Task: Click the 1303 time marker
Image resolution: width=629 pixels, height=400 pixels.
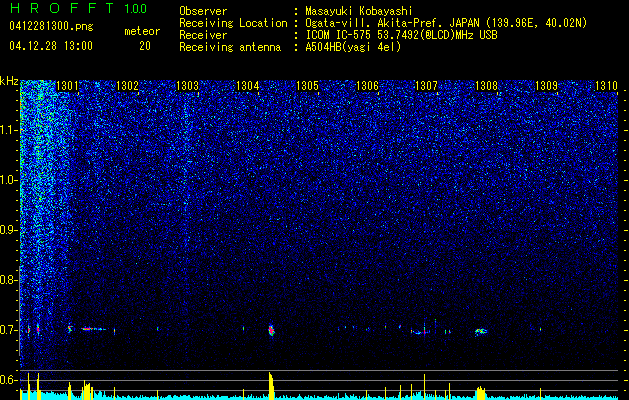Action: [187, 85]
